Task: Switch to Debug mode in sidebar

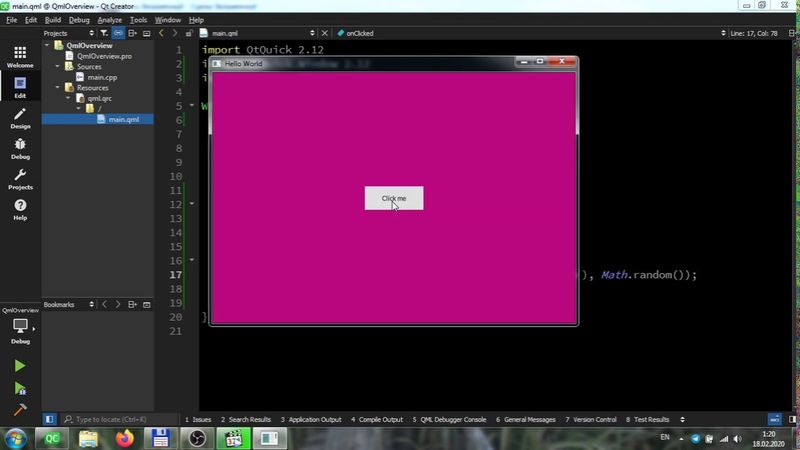Action: (20, 148)
